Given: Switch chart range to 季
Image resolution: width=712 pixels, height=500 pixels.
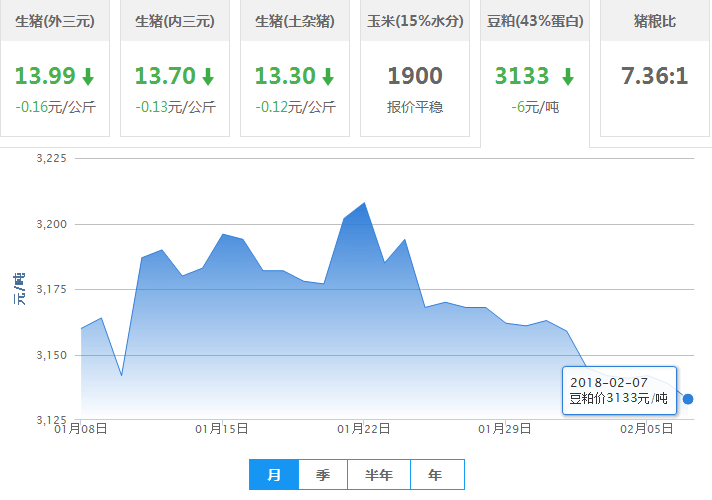Looking at the screenshot, I should tap(323, 475).
